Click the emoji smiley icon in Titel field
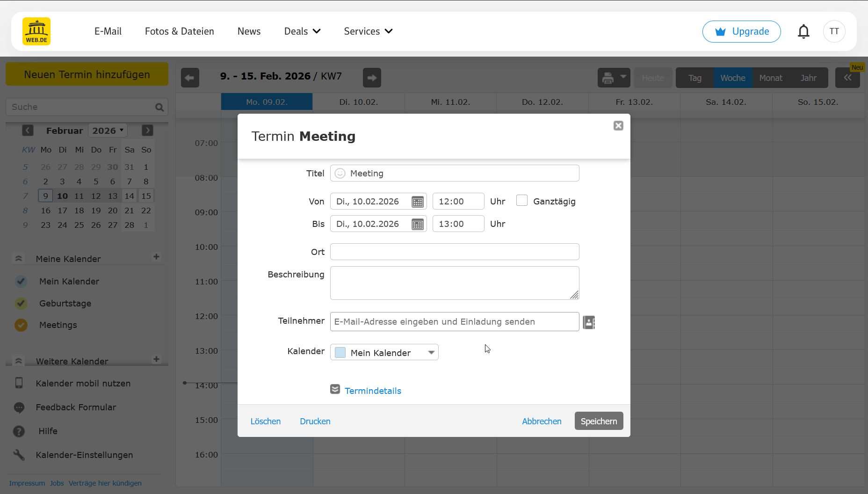Viewport: 868px width, 494px height. 340,174
